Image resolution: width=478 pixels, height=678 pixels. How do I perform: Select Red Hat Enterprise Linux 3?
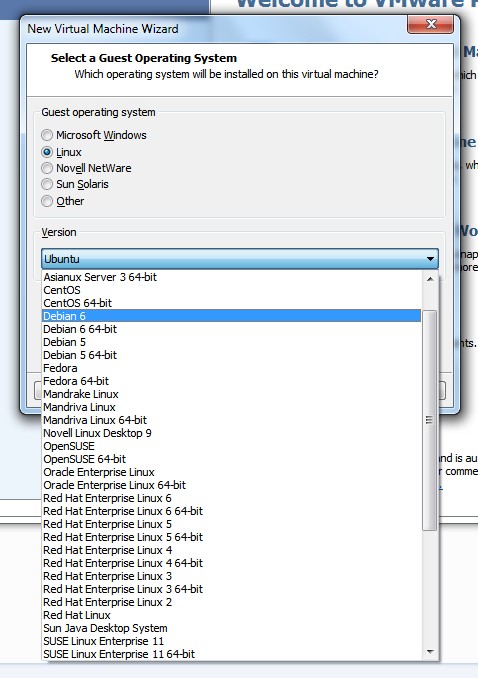pyautogui.click(x=231, y=576)
